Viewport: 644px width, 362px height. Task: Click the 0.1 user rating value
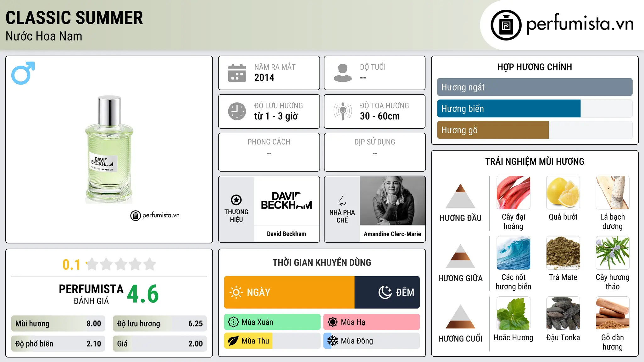tap(71, 265)
